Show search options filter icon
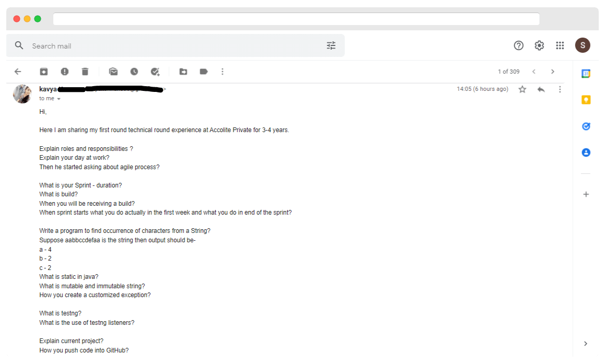This screenshot has width=605, height=364. (331, 45)
